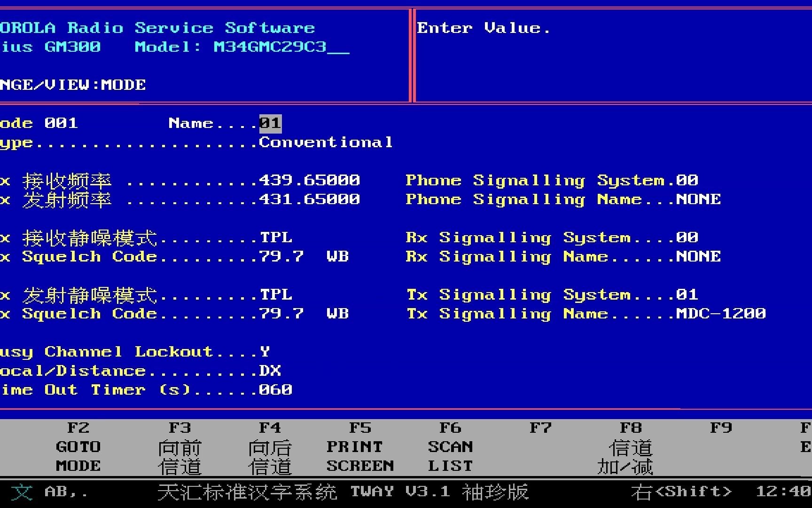Click the Phone Signalling System label
Screen dimensions: 812x508
535,181
